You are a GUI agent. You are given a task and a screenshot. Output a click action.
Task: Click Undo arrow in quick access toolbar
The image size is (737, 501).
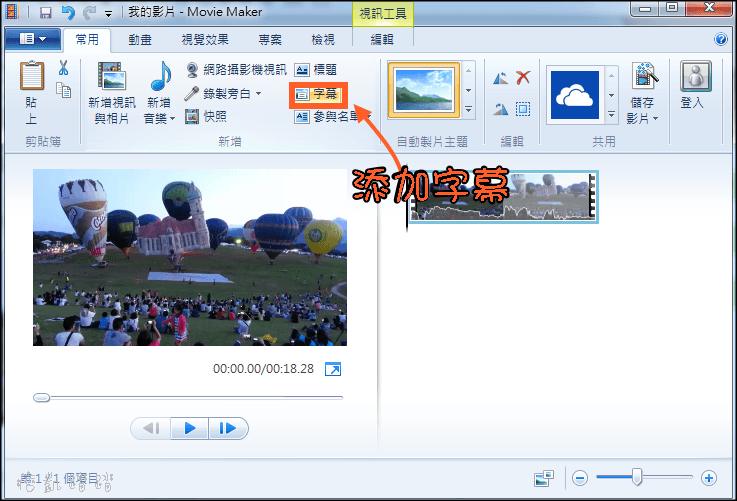pyautogui.click(x=68, y=13)
